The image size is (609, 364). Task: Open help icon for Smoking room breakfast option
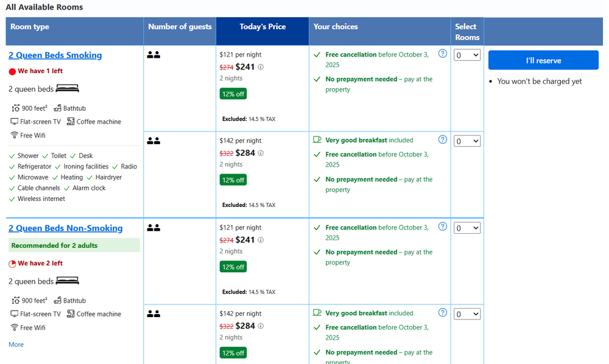[x=443, y=139]
